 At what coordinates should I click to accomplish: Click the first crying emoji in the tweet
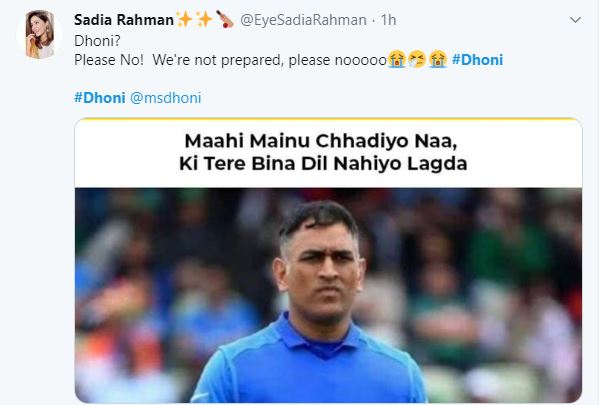click(x=397, y=60)
